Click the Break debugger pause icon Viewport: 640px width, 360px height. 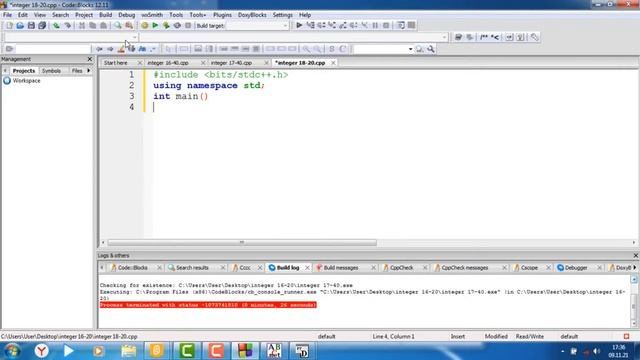click(375, 25)
